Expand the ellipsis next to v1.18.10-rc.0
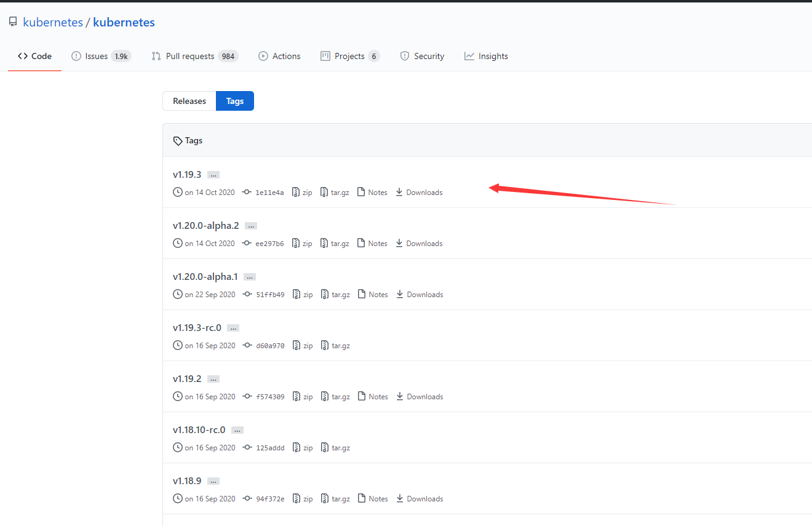 [x=237, y=431]
